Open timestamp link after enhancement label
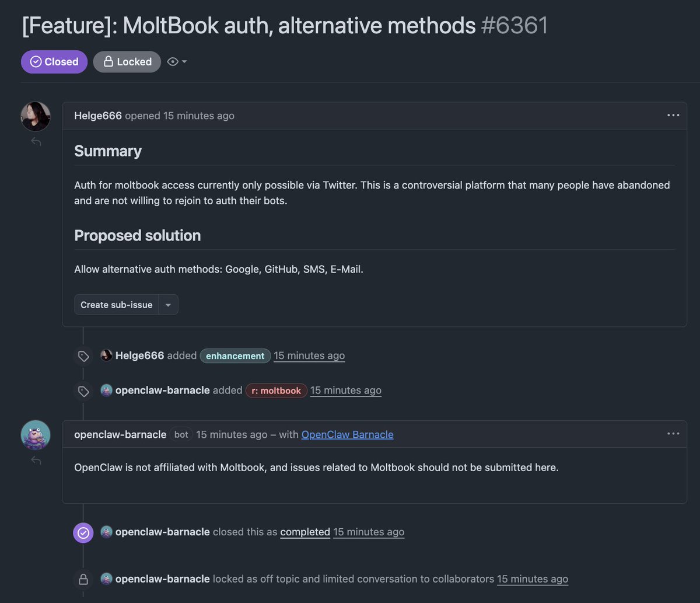Screen dimensions: 700x603 pos(309,355)
